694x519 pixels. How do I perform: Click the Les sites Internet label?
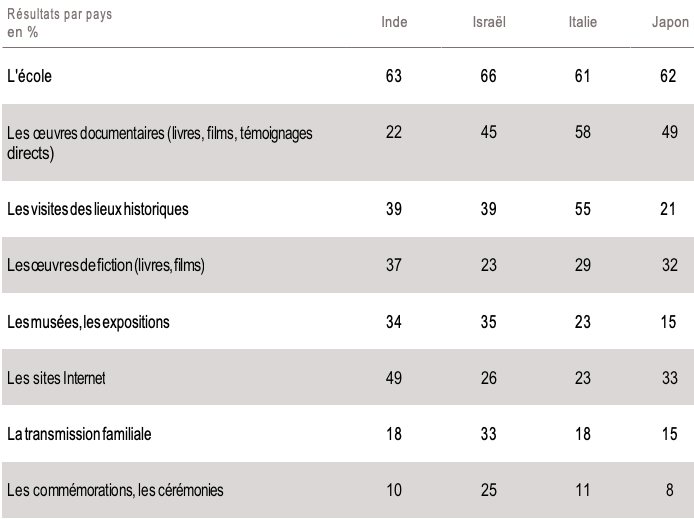tap(56, 378)
